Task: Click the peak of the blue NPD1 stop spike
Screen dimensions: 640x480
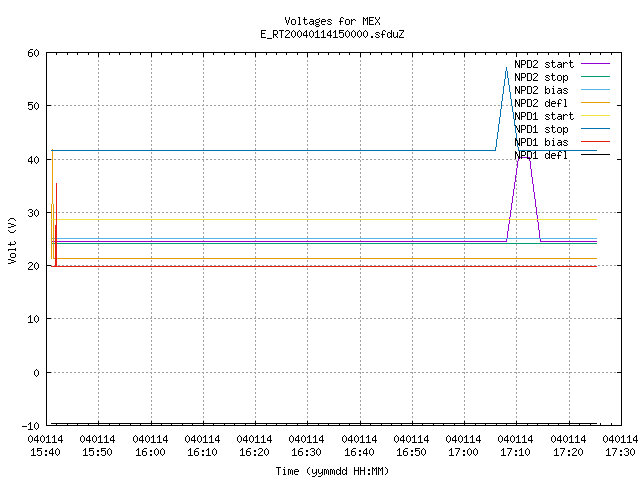Action: 507,69
